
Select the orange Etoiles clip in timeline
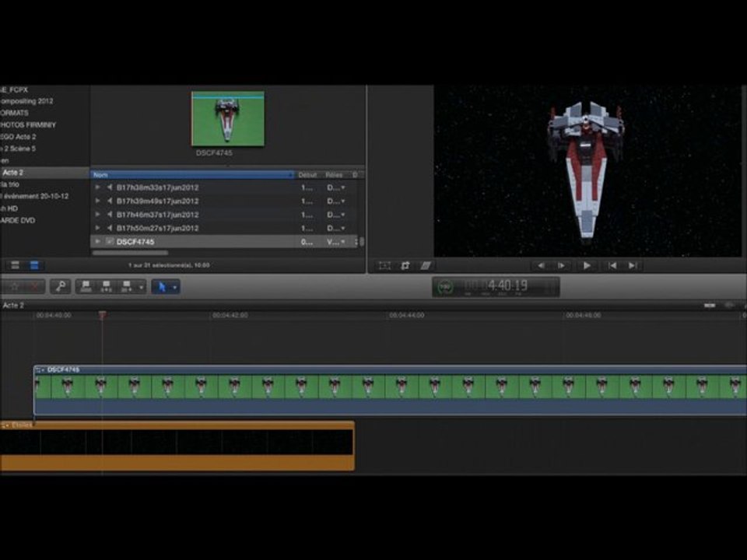(x=177, y=446)
